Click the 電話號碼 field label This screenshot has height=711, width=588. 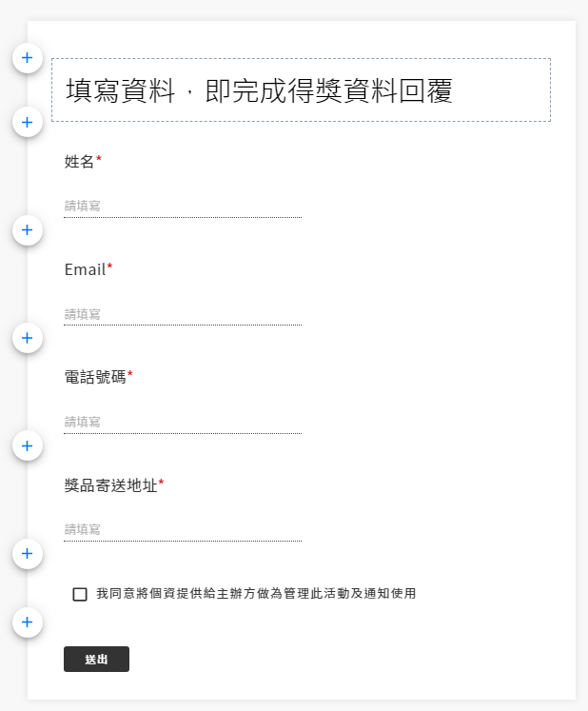[x=95, y=377]
